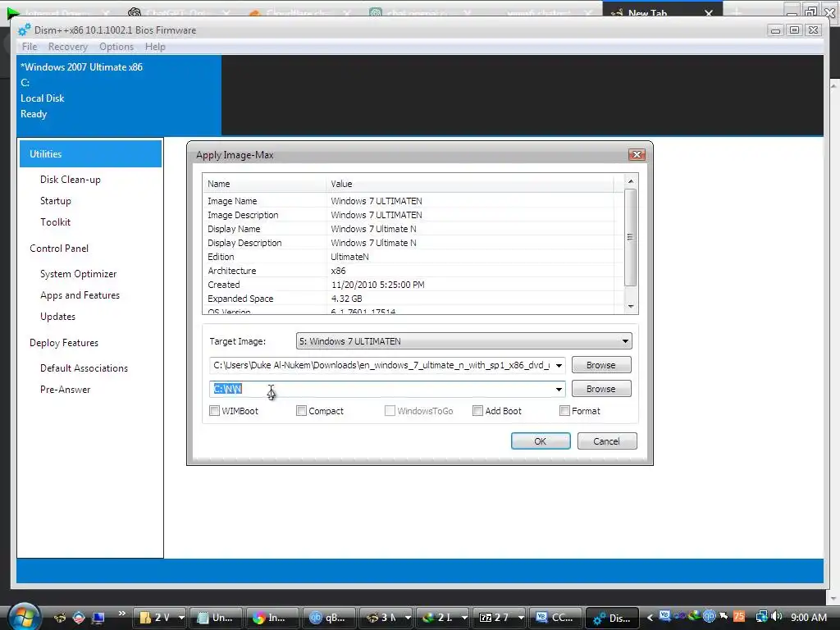Screen dimensions: 840x630
Task: Click the qBittorrent tray icon
Action: coord(710,617)
